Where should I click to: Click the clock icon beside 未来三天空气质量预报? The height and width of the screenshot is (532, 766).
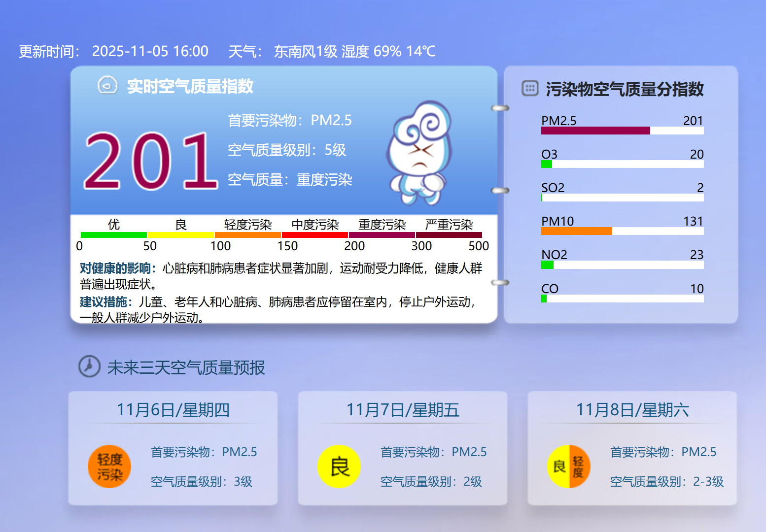89,366
